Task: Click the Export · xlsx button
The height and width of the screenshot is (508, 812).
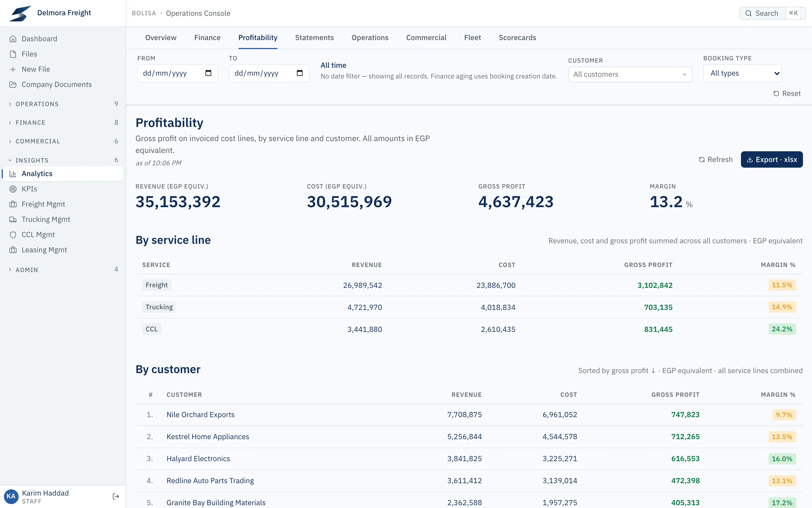Action: coord(772,159)
